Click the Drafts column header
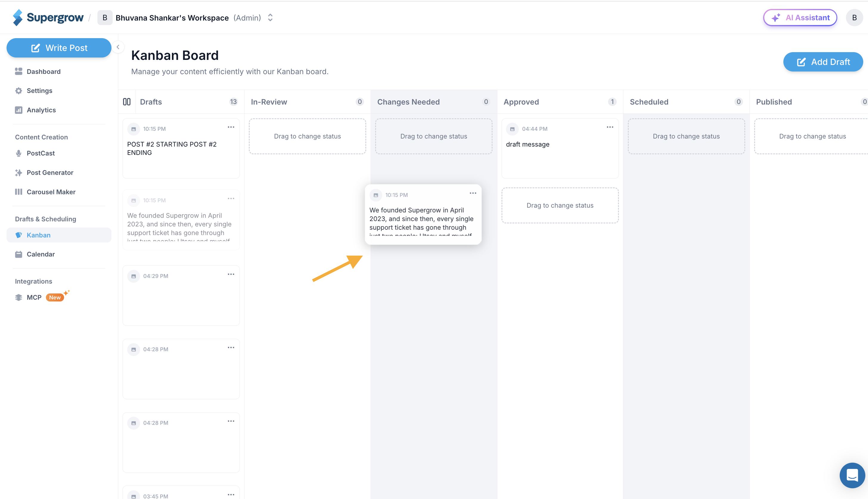 [x=151, y=102]
